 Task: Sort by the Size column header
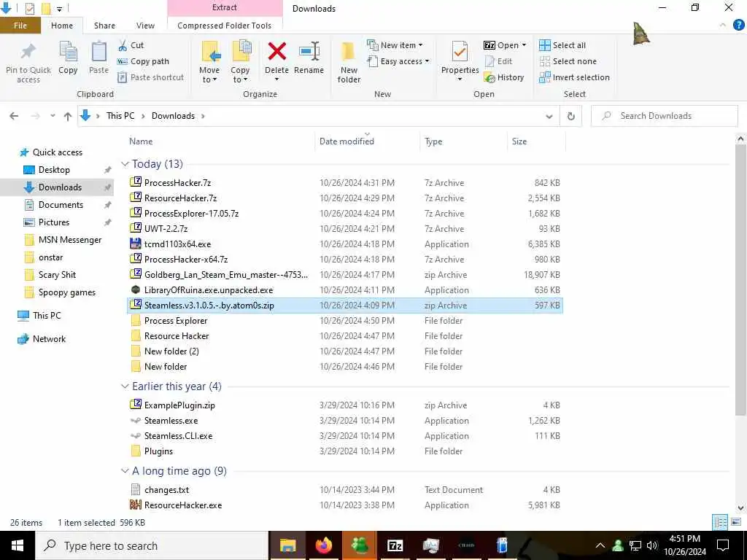tap(536, 141)
